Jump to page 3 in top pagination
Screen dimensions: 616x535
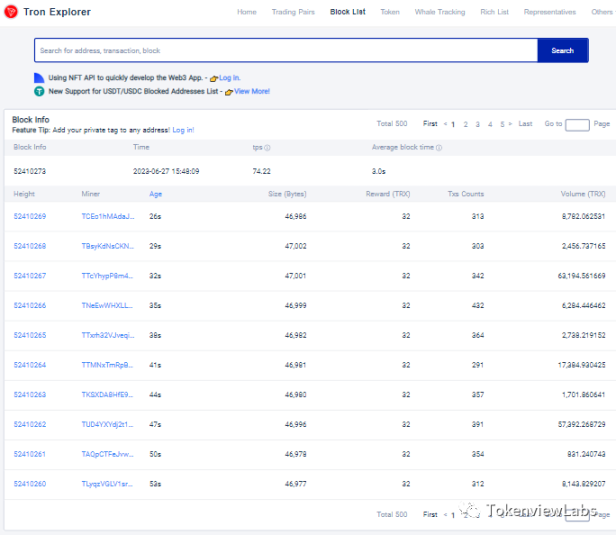click(x=477, y=124)
